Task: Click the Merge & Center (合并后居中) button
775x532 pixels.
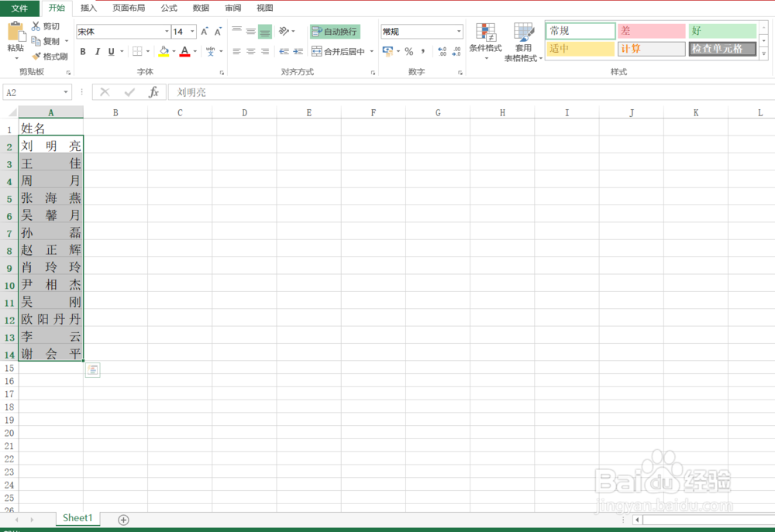Action: coord(339,51)
